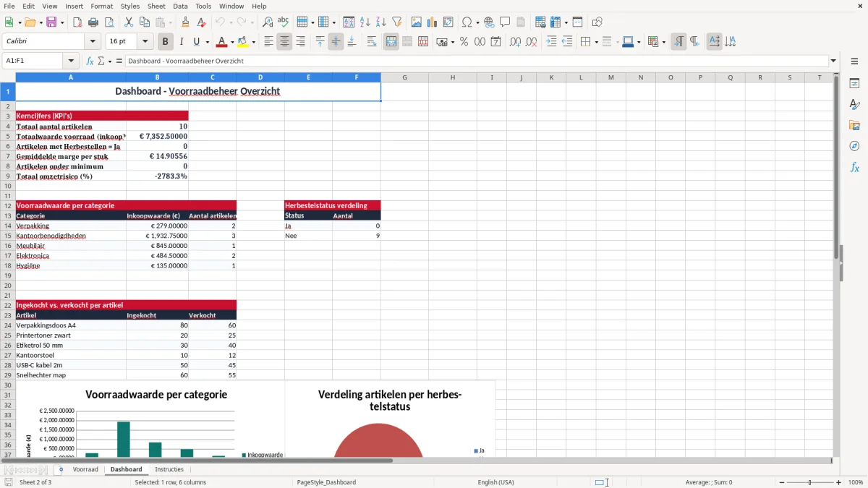This screenshot has height=488, width=868.
Task: Open the sidebar Functions deck
Action: (854, 168)
